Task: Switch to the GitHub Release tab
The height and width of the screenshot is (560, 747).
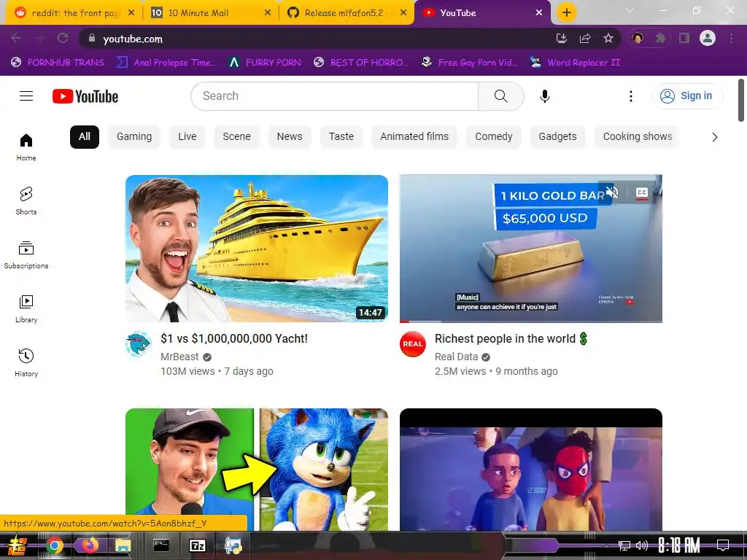Action: 347,13
